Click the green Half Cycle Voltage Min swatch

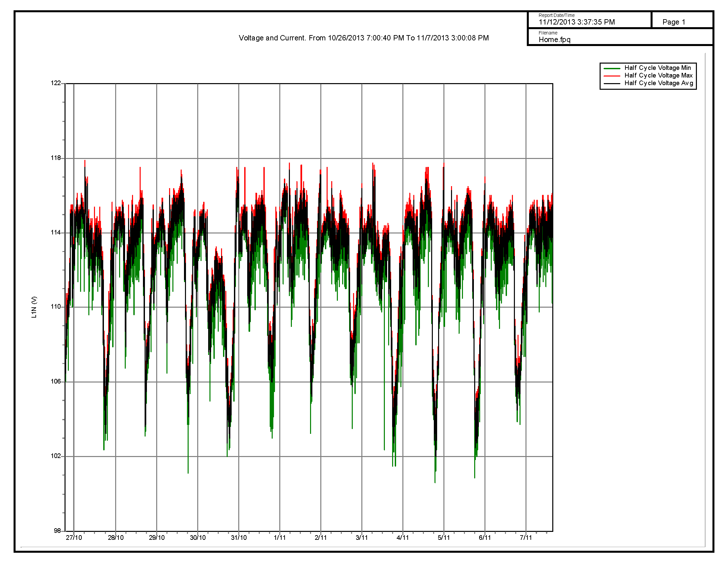click(x=612, y=68)
